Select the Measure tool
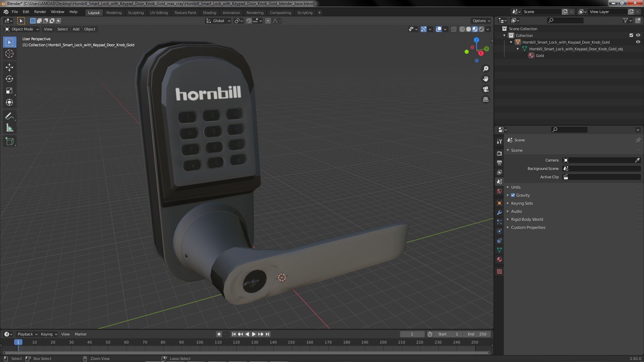This screenshot has height=362, width=644. [x=9, y=128]
